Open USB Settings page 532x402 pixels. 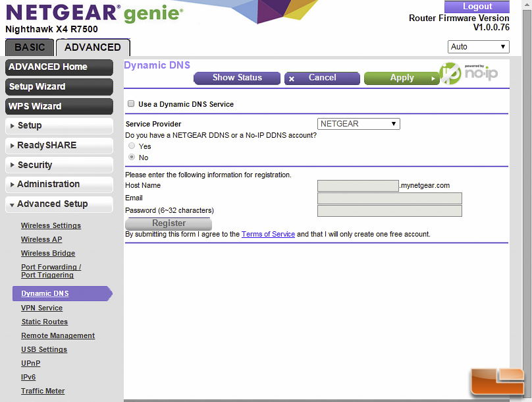coord(44,350)
